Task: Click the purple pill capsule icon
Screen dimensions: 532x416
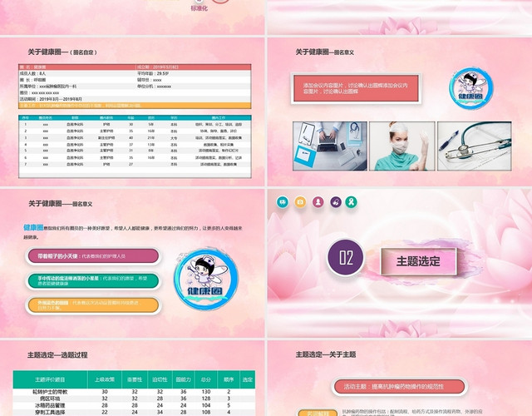Action: [x=336, y=202]
